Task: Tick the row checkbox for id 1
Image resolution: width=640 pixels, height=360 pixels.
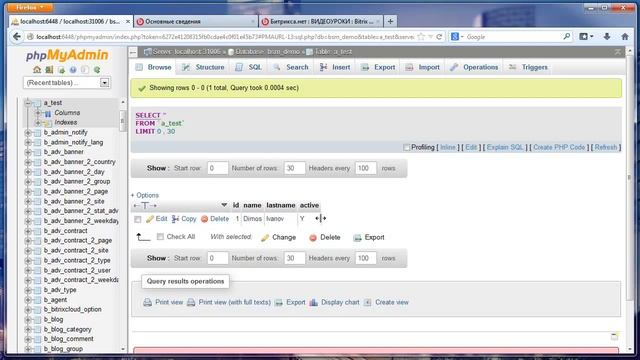Action: 138,220
